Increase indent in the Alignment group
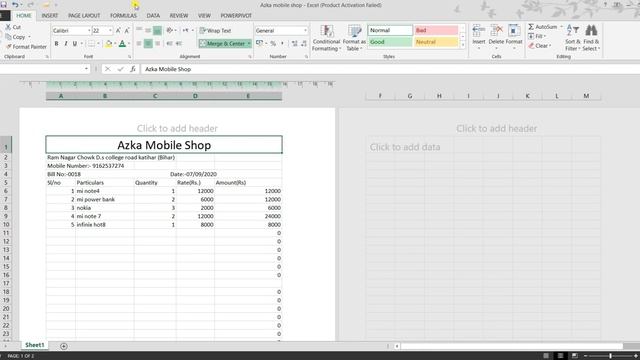This screenshot has height=360, width=640. tap(178, 43)
